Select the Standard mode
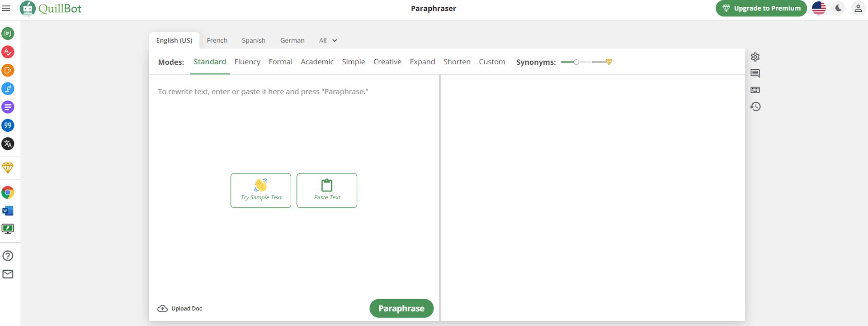This screenshot has height=326, width=868. coord(210,62)
